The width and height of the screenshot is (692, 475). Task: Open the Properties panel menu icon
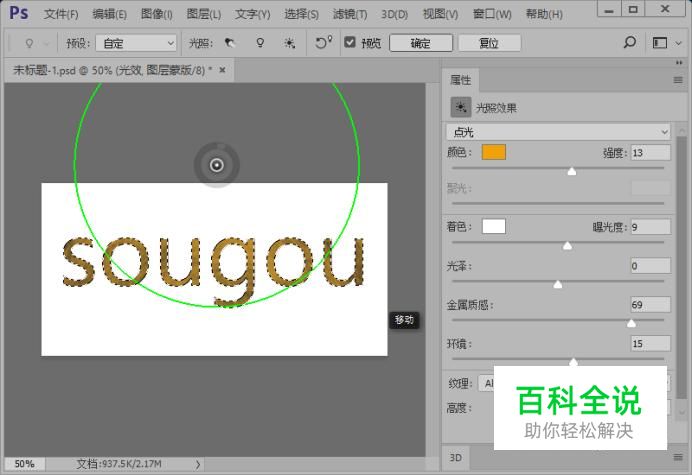[x=678, y=80]
